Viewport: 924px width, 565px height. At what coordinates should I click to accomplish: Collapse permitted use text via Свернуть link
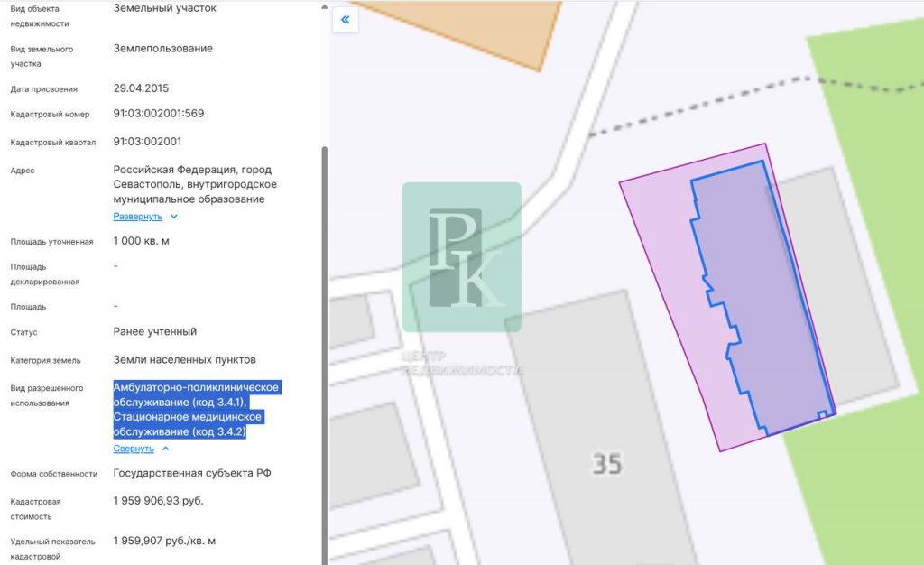point(134,449)
